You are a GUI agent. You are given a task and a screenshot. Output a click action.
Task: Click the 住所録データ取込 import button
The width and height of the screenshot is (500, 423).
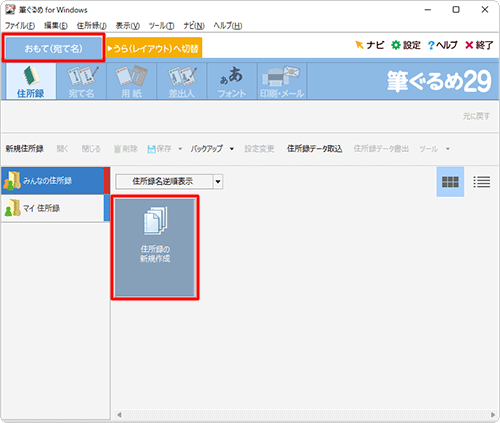pyautogui.click(x=315, y=149)
